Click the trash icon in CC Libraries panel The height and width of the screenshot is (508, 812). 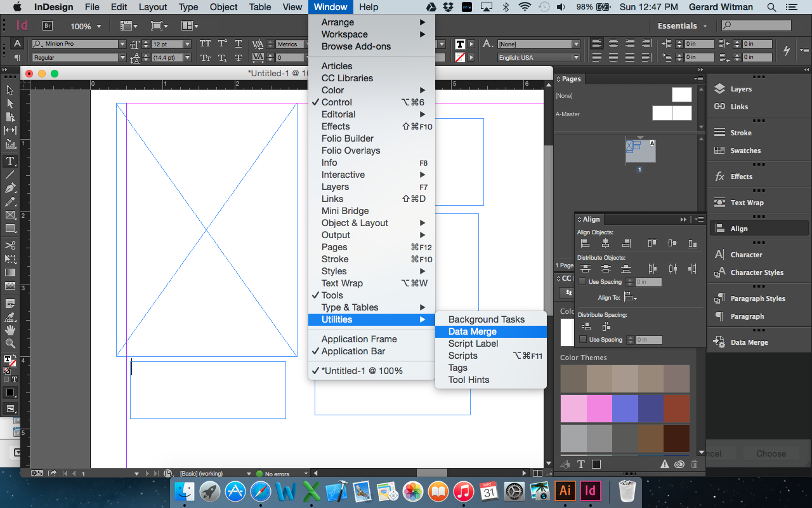coord(694,464)
